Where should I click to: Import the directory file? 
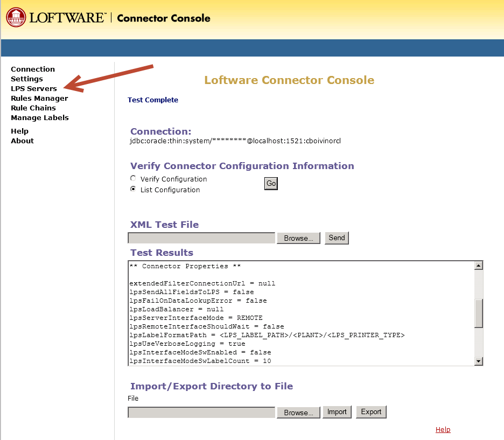(x=337, y=411)
